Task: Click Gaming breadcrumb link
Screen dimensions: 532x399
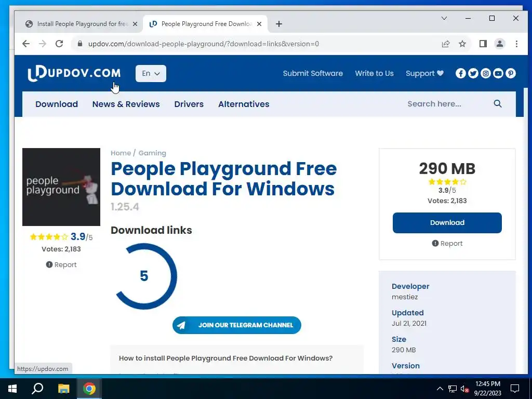Action: click(x=152, y=153)
